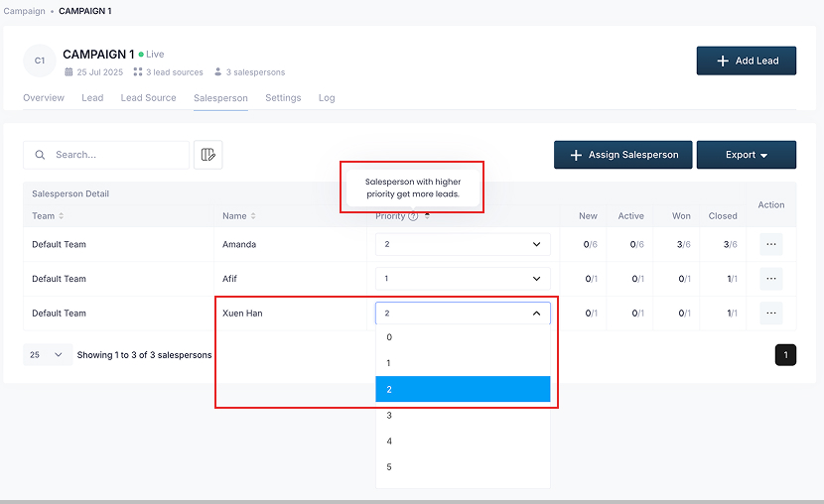Sort the table by Priority column
824x504 pixels.
pyautogui.click(x=427, y=215)
